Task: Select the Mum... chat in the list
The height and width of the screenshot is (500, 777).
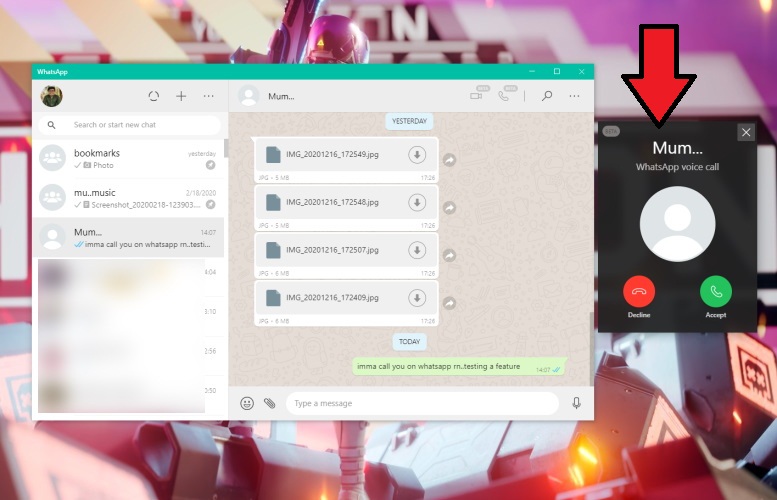Action: click(x=128, y=237)
